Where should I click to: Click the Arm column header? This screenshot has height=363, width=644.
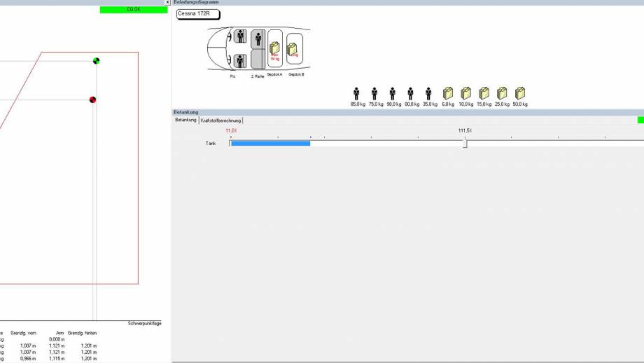tap(60, 333)
